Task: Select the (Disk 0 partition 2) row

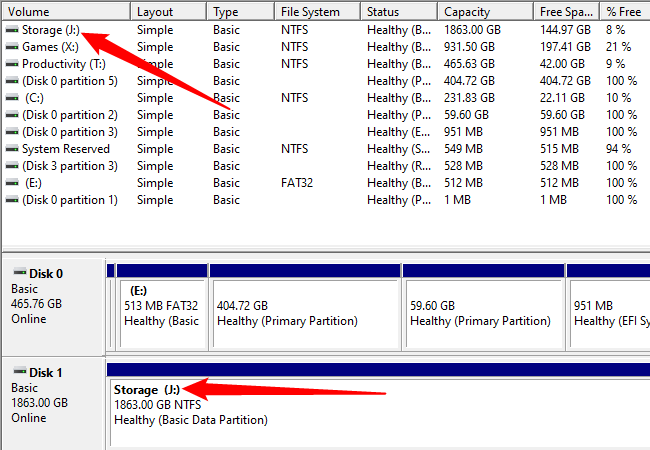Action: [x=326, y=115]
